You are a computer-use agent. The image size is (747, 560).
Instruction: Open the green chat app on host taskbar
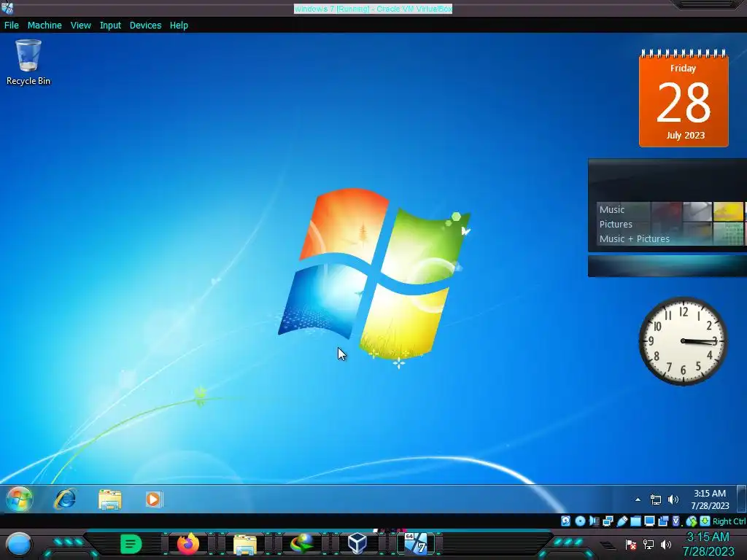pyautogui.click(x=131, y=544)
